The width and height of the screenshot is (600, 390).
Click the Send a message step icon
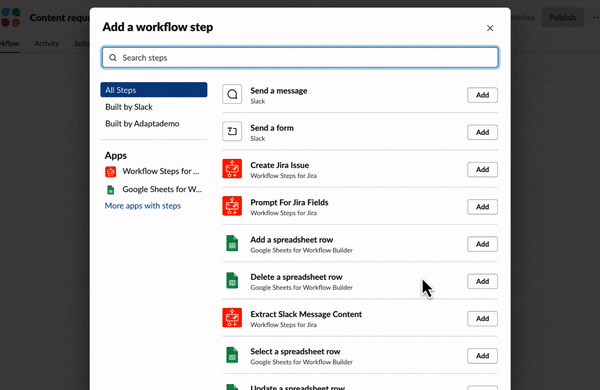[232, 94]
